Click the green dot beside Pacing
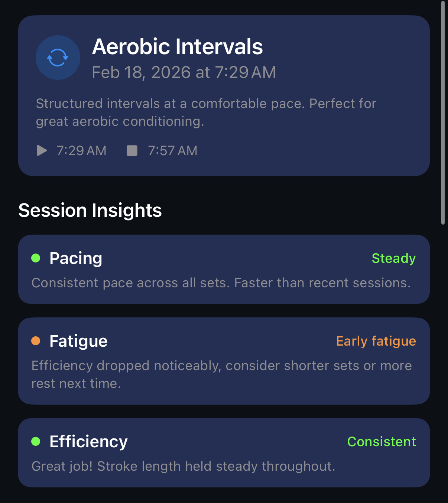The image size is (448, 503). 36,258
